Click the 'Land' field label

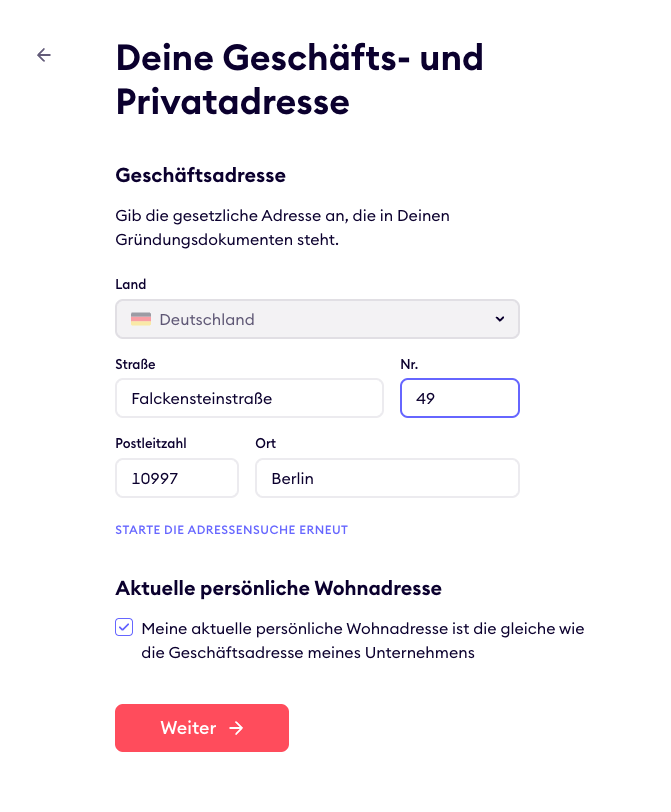[x=131, y=285]
